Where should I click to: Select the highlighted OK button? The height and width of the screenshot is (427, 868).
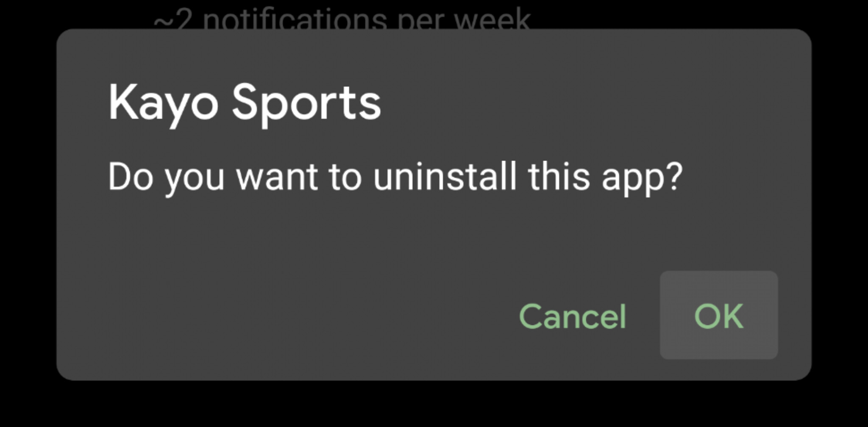tap(718, 315)
